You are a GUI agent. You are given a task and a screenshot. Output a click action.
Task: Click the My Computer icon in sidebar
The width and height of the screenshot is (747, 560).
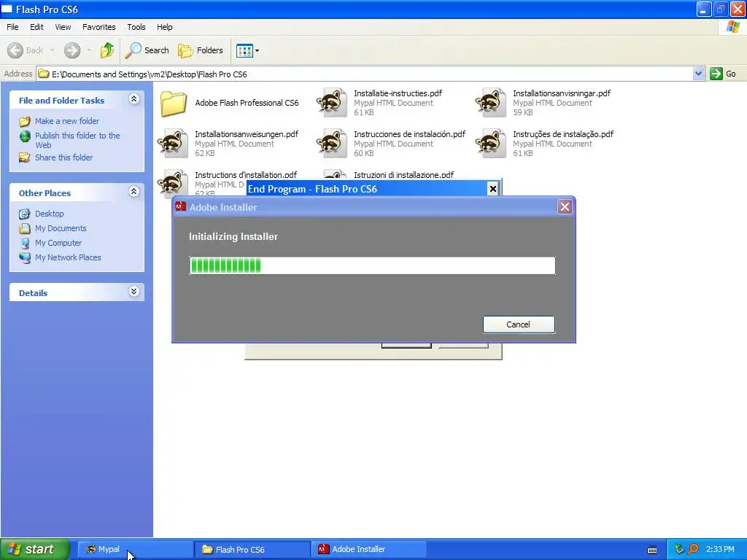pyautogui.click(x=25, y=243)
